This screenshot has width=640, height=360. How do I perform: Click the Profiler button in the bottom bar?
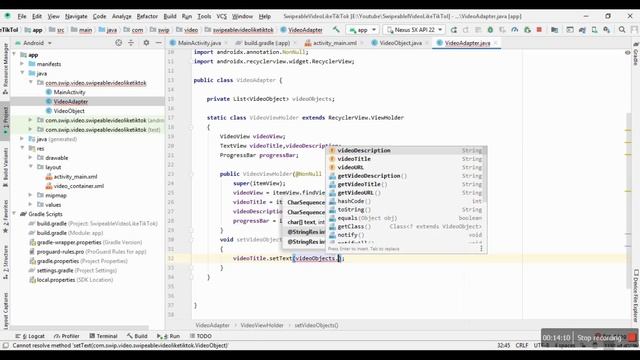[67, 336]
